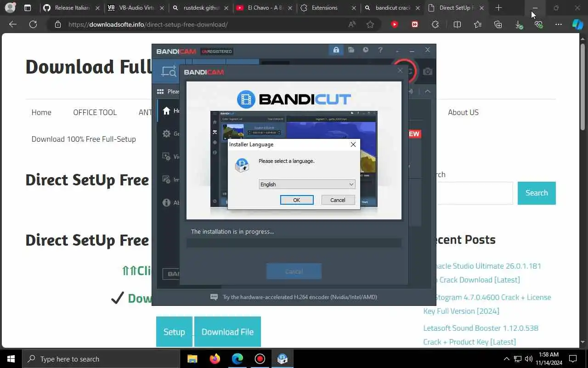Screen dimensions: 588x368
Task: Go back in browser
Action: pyautogui.click(x=13, y=24)
